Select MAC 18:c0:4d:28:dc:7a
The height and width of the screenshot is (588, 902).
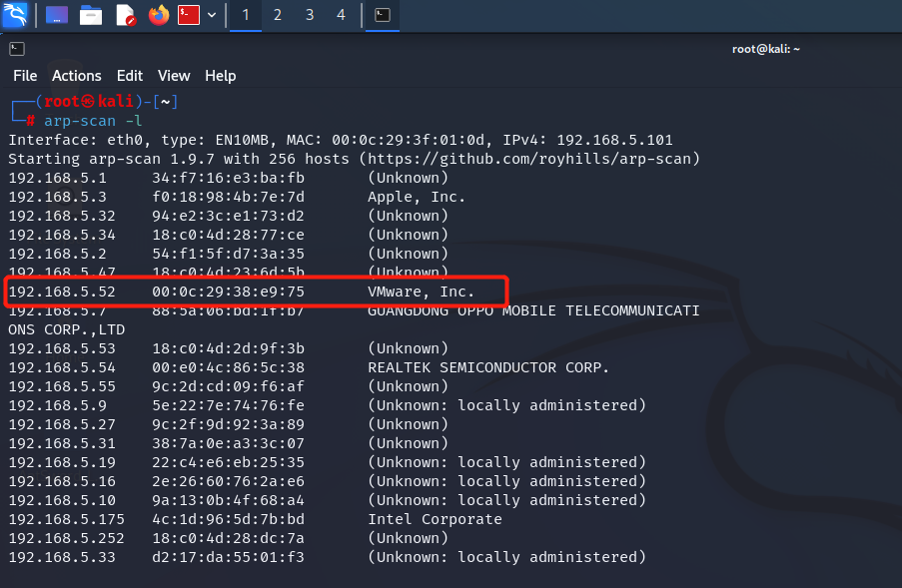(x=229, y=538)
